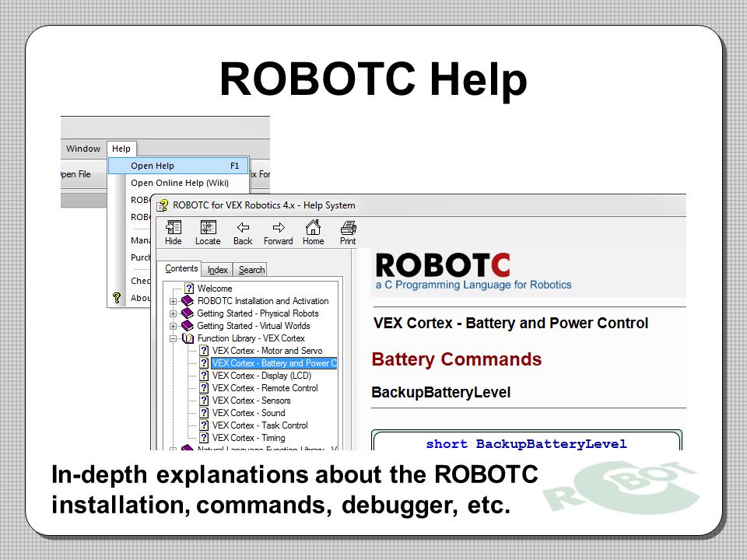Click the VEX Cortex - Battery and Power Control title

(510, 323)
